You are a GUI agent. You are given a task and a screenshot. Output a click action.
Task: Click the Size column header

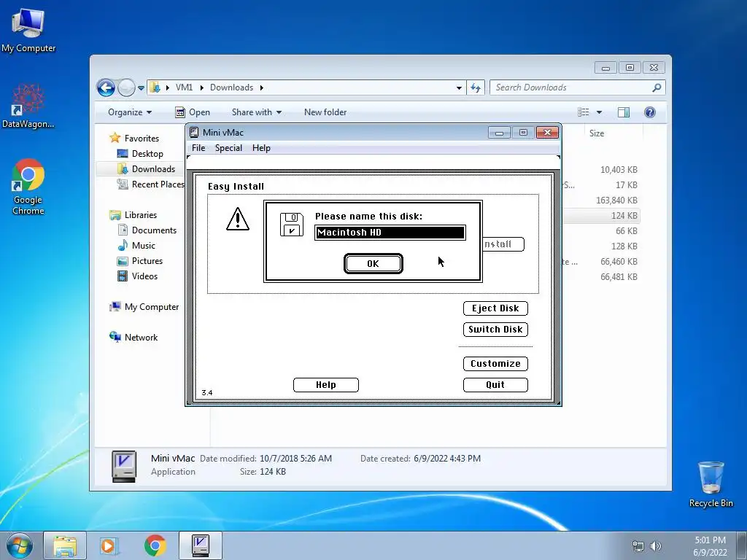[597, 133]
